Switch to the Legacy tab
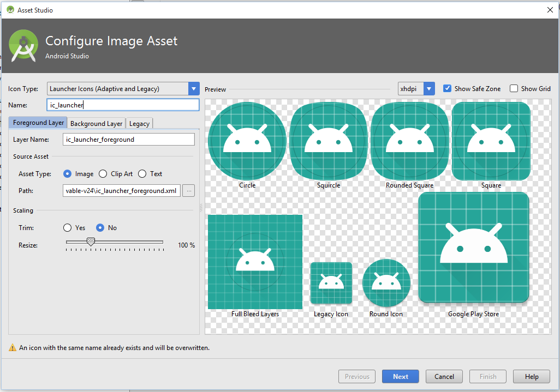Viewport: 560px width, 392px height. pos(139,123)
